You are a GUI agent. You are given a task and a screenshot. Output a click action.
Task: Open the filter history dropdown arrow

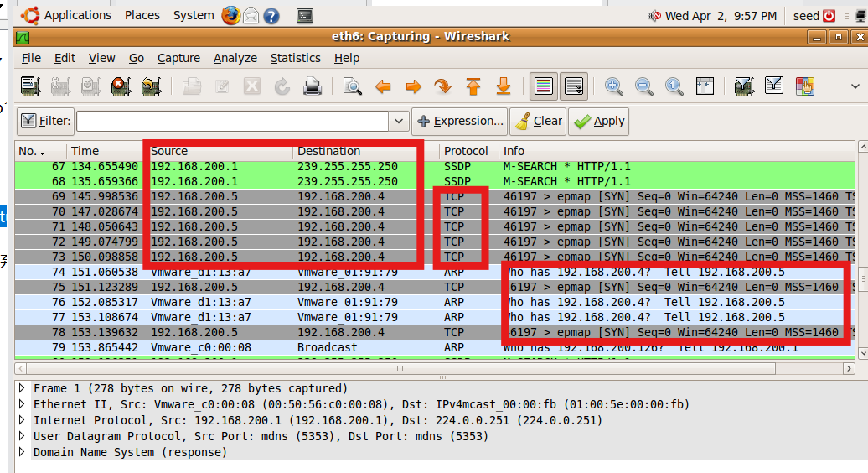(399, 121)
